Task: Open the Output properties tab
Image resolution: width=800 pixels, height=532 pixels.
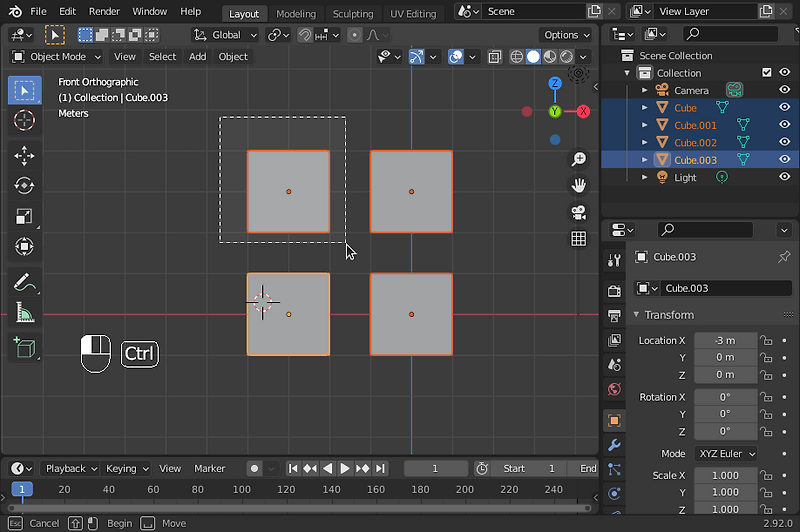Action: coord(614,315)
